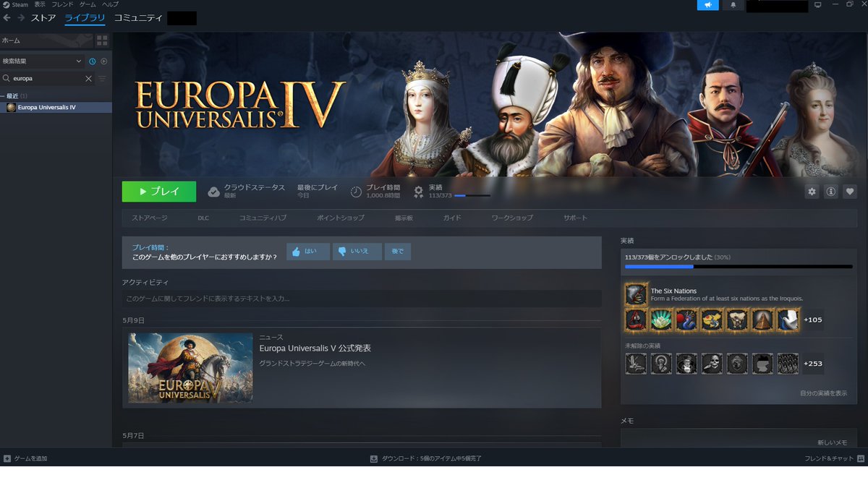The height and width of the screenshot is (488, 868).
Task: Click the pyramid achievement icon
Action: click(x=762, y=320)
